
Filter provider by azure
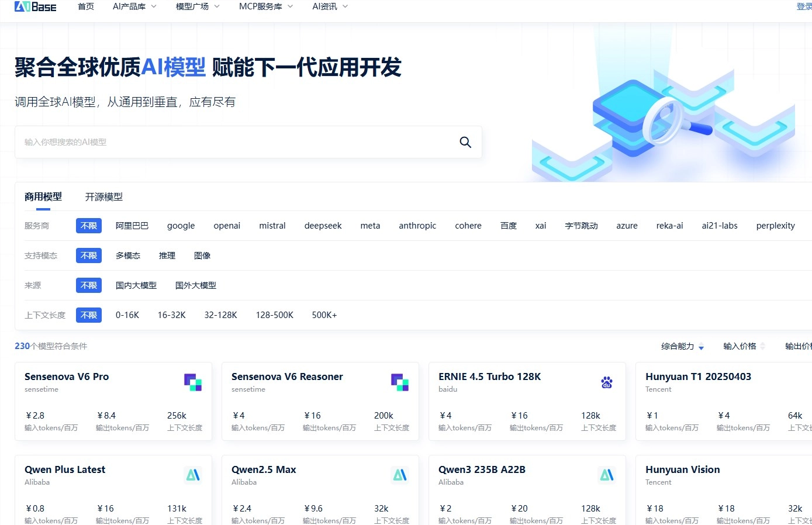pyautogui.click(x=627, y=226)
